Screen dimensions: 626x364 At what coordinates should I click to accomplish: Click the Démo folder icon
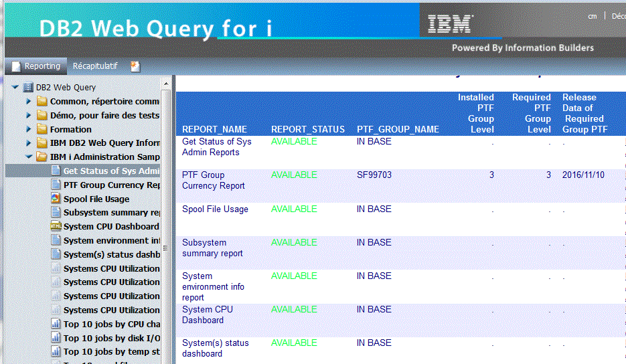coord(42,115)
